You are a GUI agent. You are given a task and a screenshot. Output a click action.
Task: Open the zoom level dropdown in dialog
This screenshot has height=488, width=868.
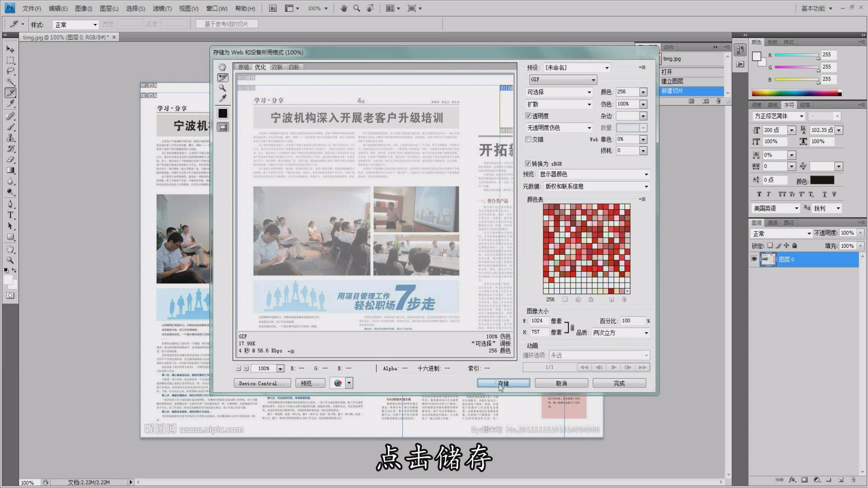[x=280, y=369]
